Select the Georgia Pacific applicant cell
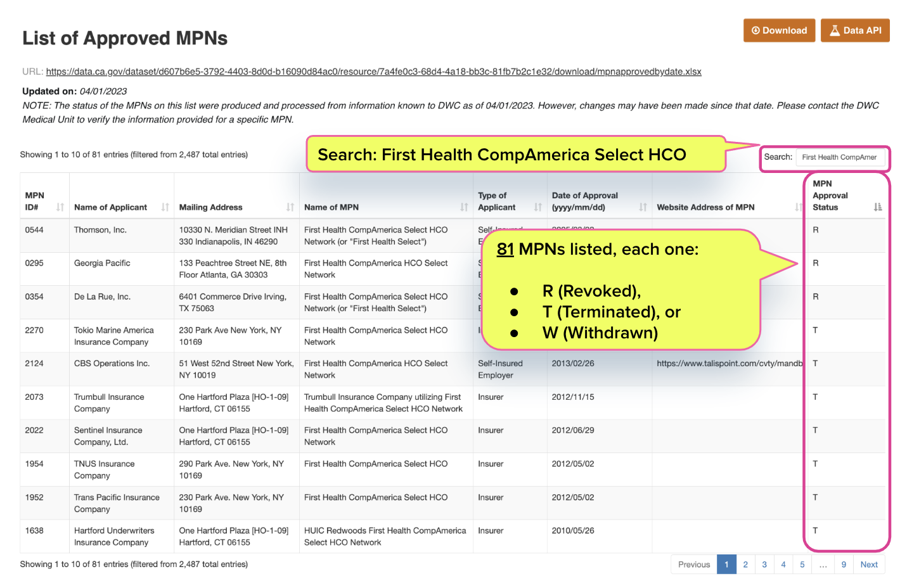900x588 pixels. [x=121, y=269]
